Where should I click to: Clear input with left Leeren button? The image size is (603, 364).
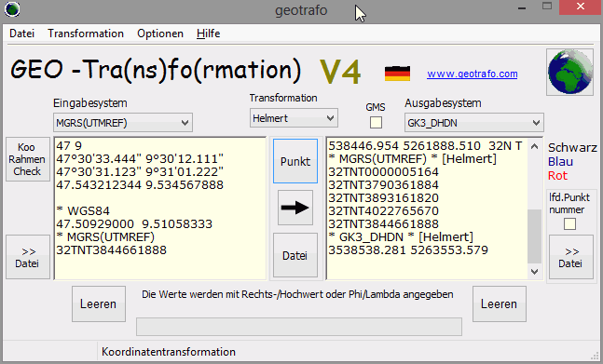click(99, 303)
